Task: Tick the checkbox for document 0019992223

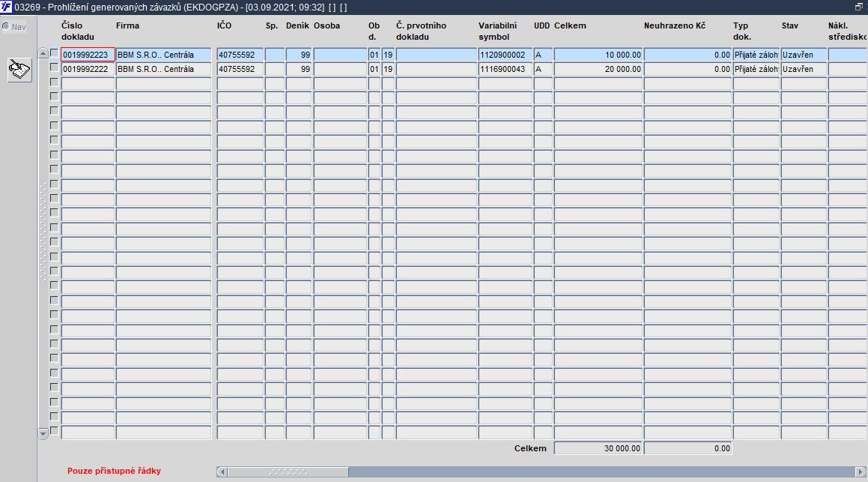Action: pos(54,53)
